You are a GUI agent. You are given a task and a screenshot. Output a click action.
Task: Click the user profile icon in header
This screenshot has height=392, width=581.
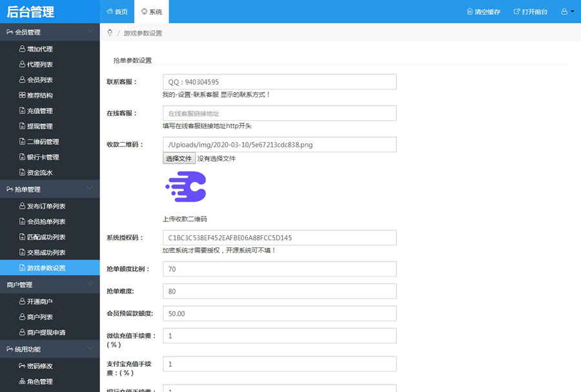tap(564, 12)
